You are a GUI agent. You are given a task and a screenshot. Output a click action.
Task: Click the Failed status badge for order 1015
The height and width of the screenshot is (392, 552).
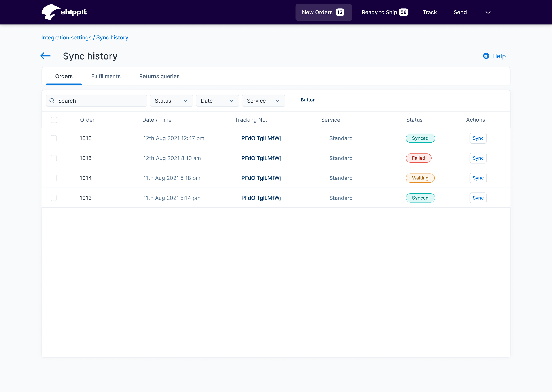point(418,158)
